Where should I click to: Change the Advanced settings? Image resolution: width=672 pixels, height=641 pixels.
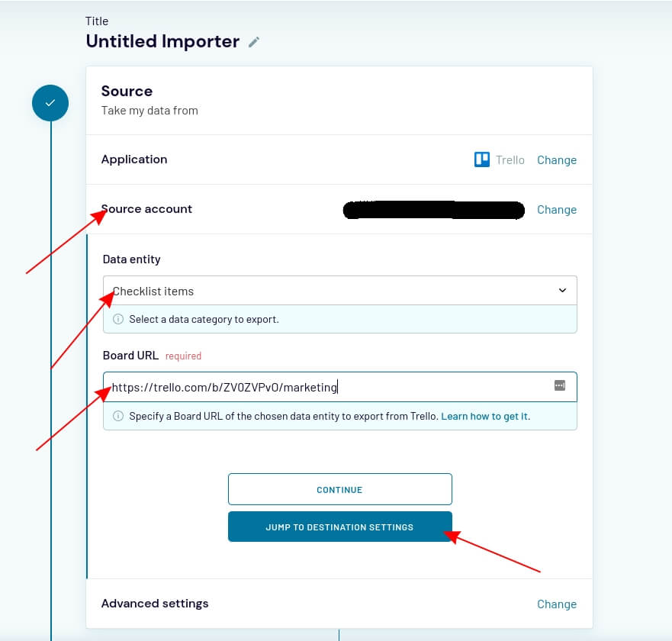click(556, 604)
